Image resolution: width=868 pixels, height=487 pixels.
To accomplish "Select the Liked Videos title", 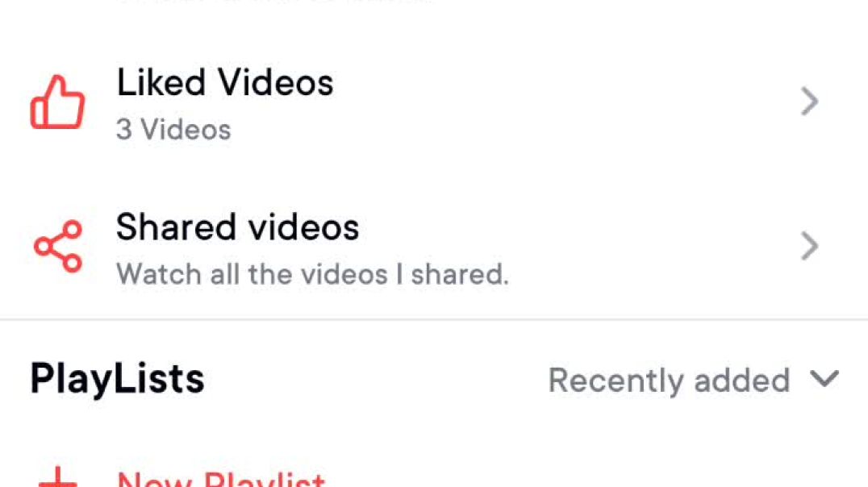I will coord(225,83).
